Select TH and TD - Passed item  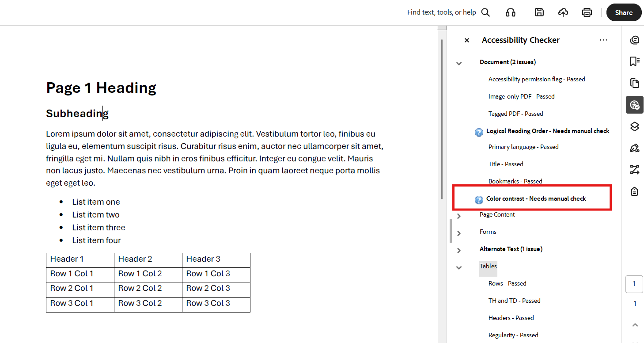point(515,301)
